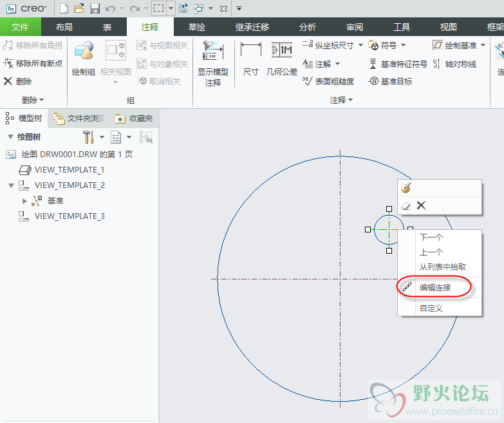Viewport: 504px width, 423px height.
Task: Click the windows switch icon in quick access
Action: tap(198, 8)
